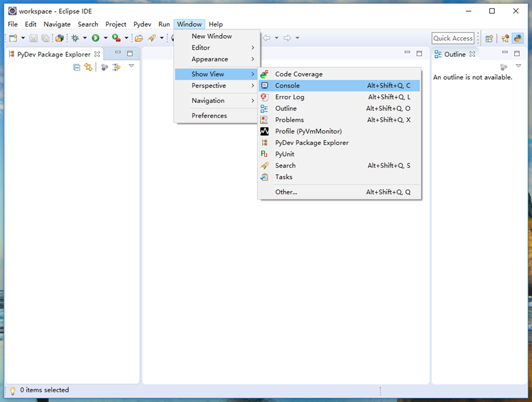Click the External Tools run icon with red toolbox
532x402 pixels.
116,38
